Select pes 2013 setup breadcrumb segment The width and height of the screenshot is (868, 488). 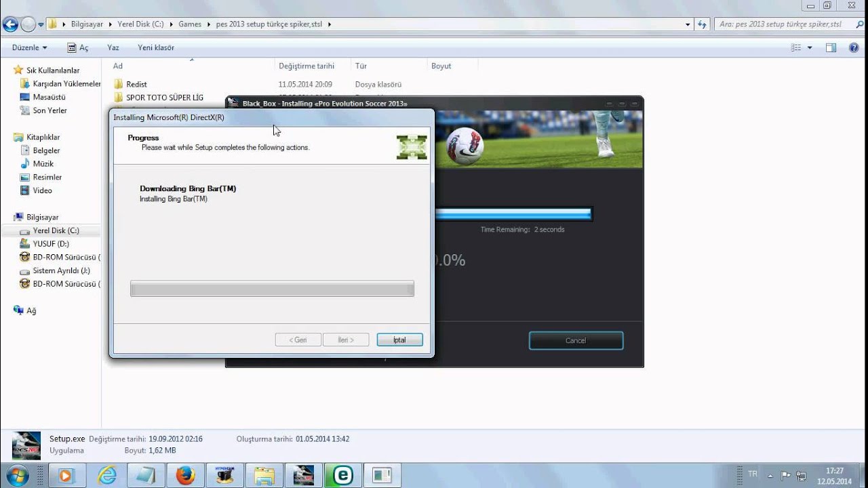click(269, 24)
